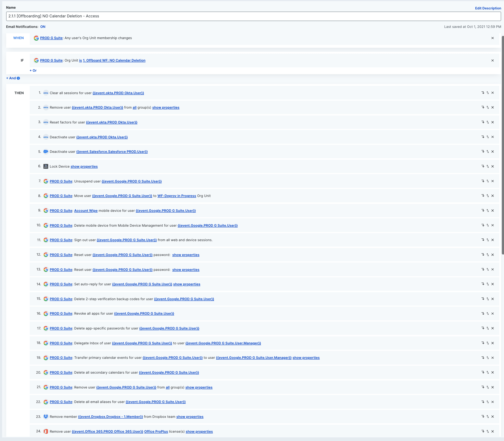The height and width of the screenshot is (441, 504).
Task: Click the info icon next to + And
Action: (18, 78)
